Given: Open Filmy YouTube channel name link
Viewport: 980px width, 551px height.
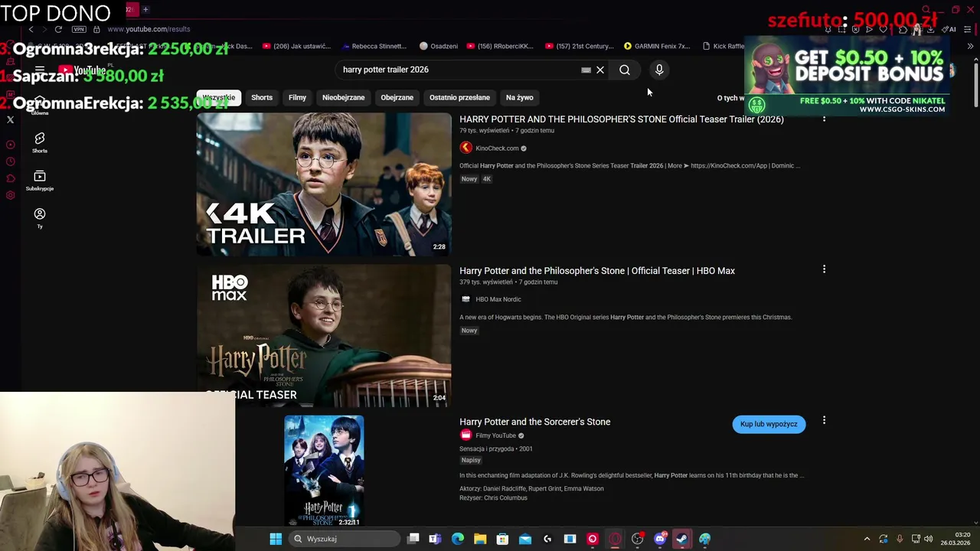Looking at the screenshot, I should 495,435.
